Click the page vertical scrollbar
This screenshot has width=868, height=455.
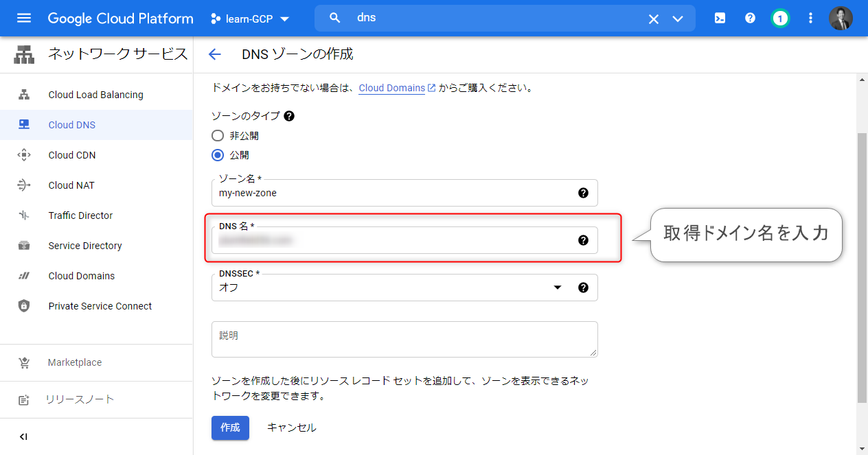coord(863,268)
